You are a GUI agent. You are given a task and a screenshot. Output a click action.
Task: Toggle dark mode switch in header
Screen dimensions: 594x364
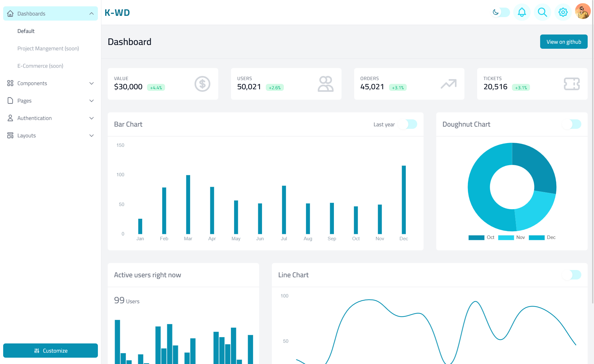pyautogui.click(x=500, y=12)
